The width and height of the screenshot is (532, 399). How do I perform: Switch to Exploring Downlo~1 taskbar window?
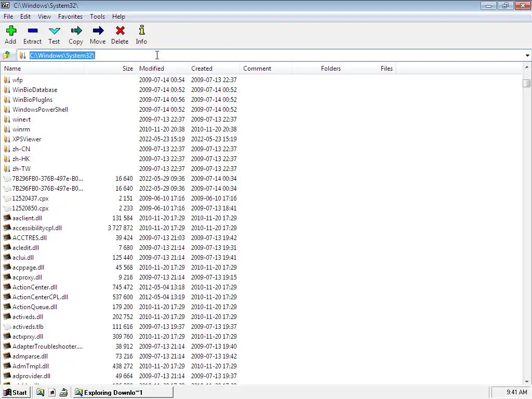(123, 393)
